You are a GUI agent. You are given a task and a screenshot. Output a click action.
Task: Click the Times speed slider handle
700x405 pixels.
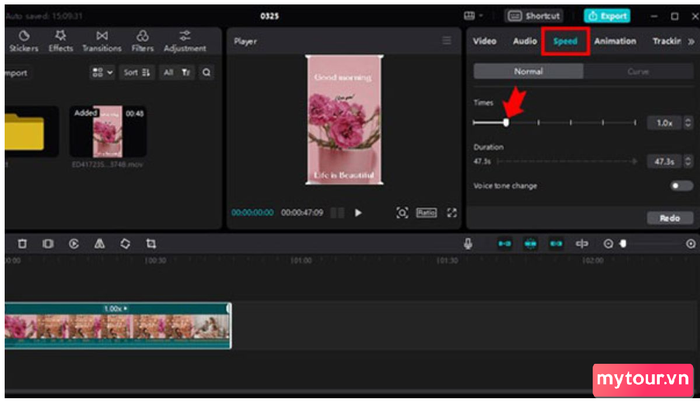pos(506,122)
